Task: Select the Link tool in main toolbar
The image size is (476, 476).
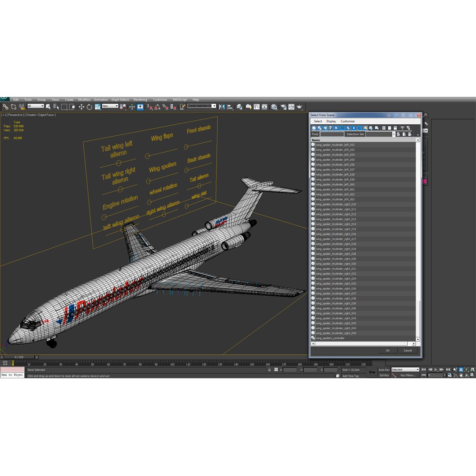Action: pyautogui.click(x=5, y=107)
